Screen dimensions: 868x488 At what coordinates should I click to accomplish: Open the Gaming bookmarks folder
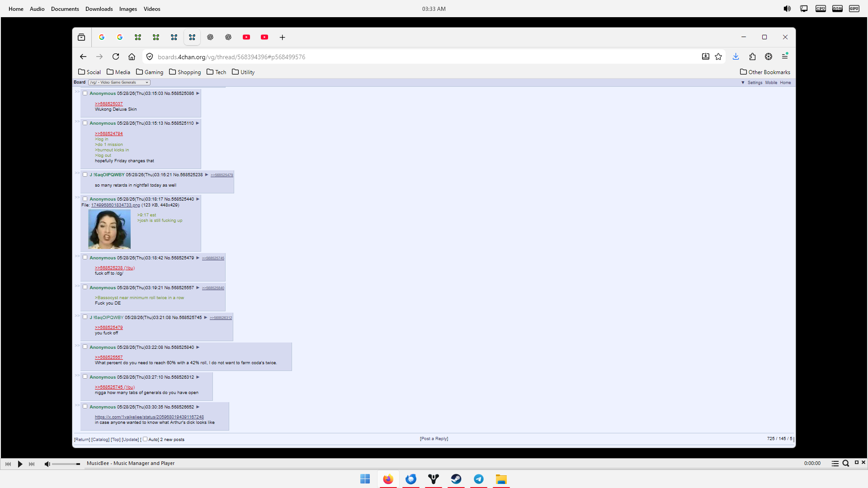150,72
